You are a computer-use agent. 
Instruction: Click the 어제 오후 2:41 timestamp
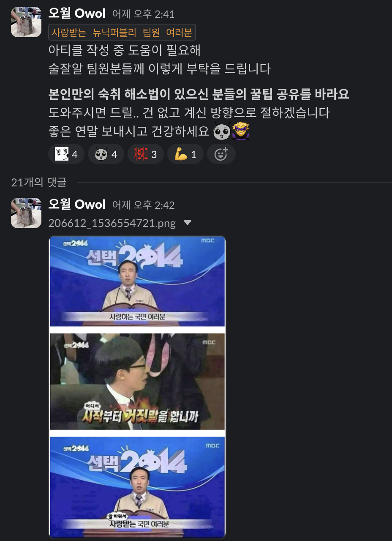click(143, 14)
